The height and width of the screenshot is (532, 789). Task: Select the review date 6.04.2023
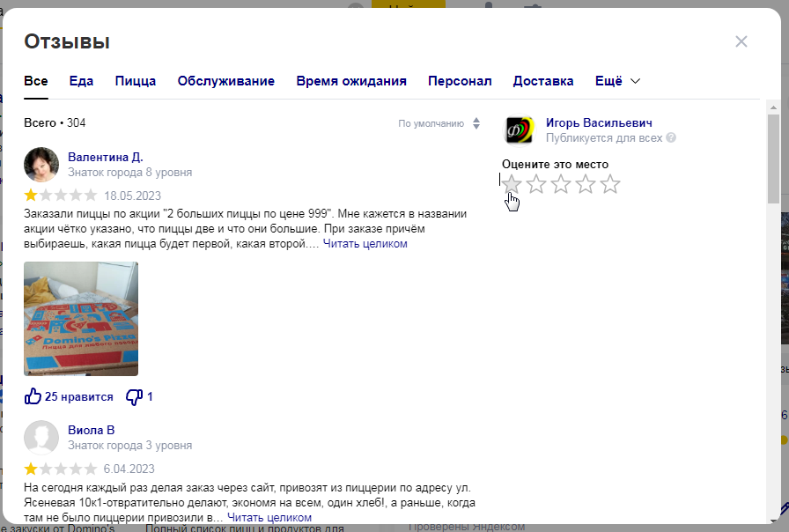click(129, 469)
